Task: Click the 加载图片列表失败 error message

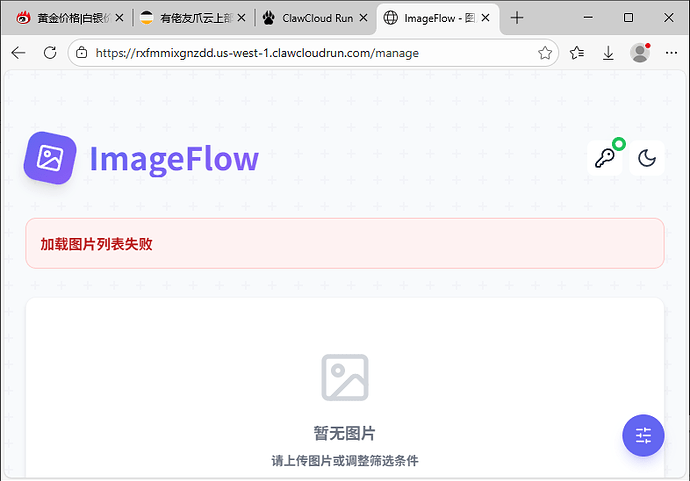Action: [x=96, y=244]
